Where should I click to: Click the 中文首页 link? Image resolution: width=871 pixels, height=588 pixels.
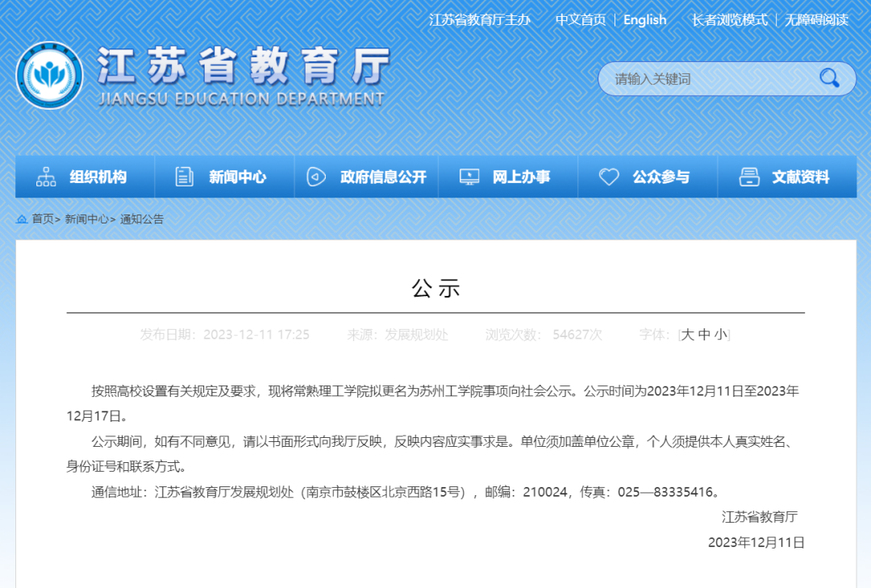click(x=581, y=20)
